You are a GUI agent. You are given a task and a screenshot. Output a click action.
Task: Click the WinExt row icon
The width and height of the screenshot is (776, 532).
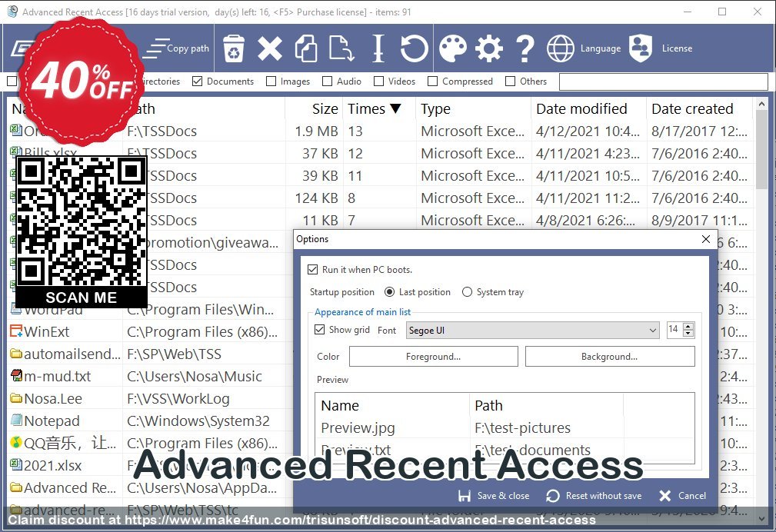tap(16, 331)
